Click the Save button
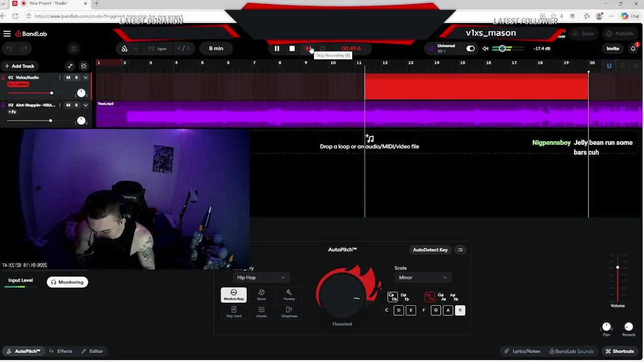The height and width of the screenshot is (362, 644). coord(583,34)
